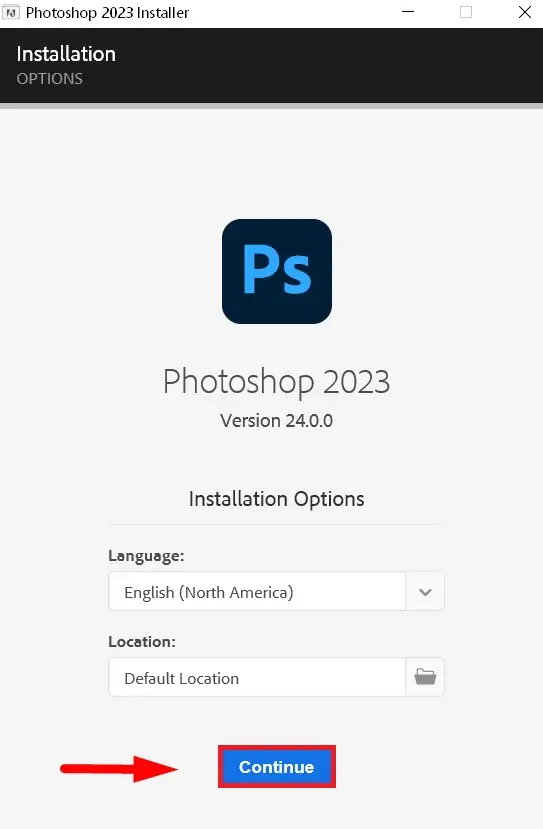Expand the Language dropdown chevron
Viewport: 543px width, 829px height.
tap(425, 592)
